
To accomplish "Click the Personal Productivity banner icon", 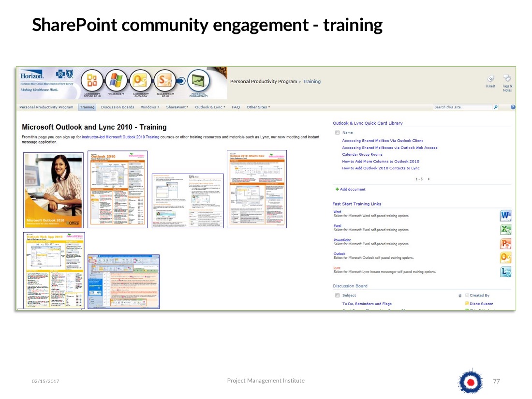I will (198, 81).
